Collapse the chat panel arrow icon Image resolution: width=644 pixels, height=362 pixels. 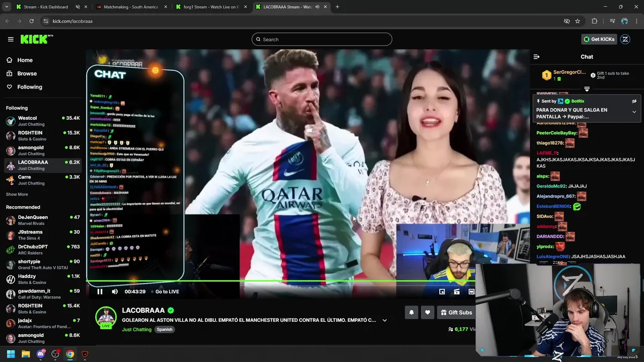[536, 57]
